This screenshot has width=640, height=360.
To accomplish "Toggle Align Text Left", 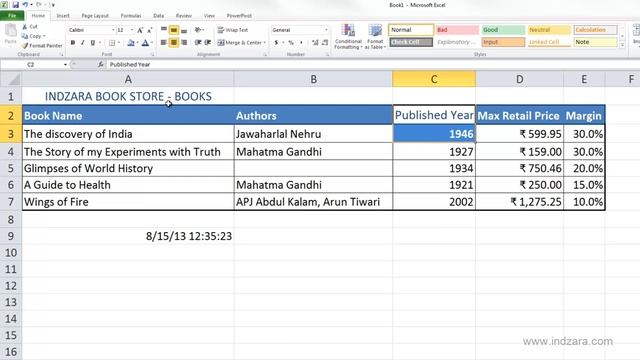I will click(x=164, y=42).
